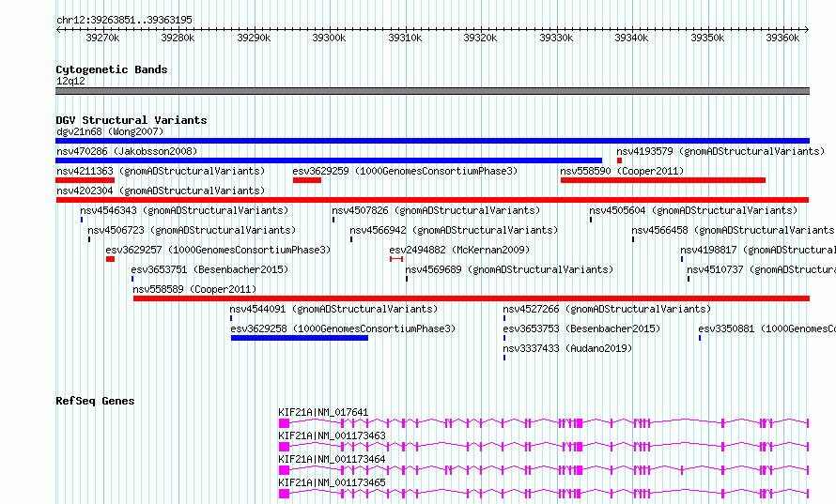
Task: Click nsv4544091 variant label
Action: click(333, 309)
